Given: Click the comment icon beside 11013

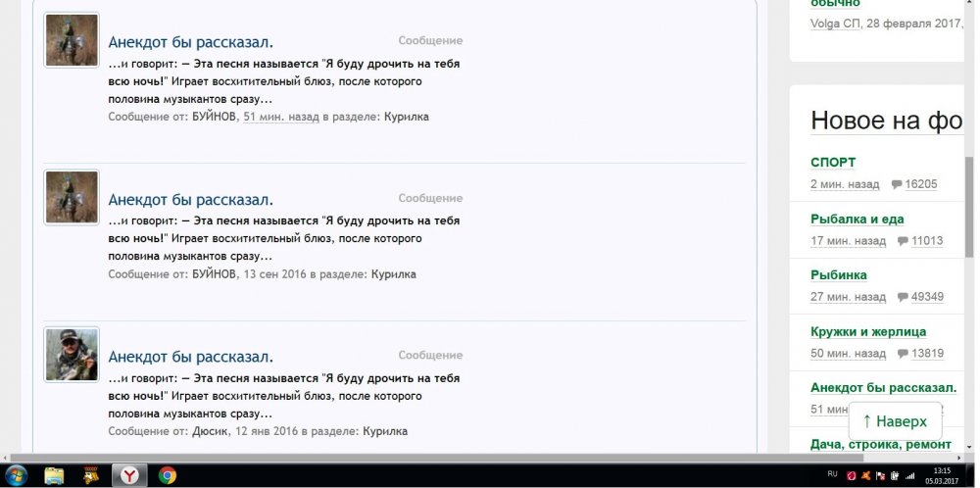Looking at the screenshot, I should point(903,241).
